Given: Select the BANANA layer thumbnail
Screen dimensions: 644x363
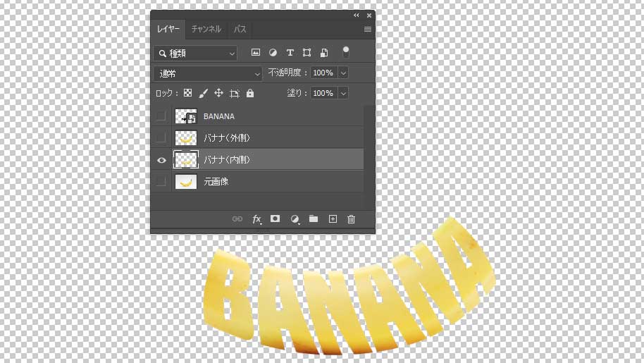Looking at the screenshot, I should 186,116.
